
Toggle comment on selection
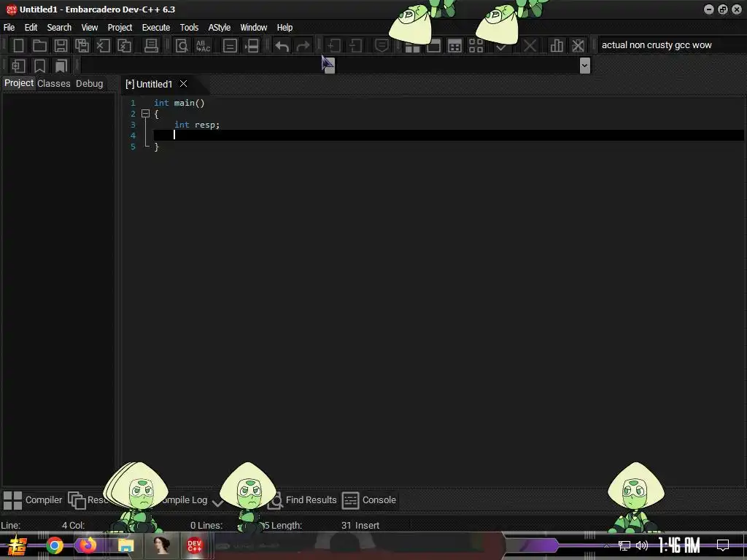[x=382, y=46]
